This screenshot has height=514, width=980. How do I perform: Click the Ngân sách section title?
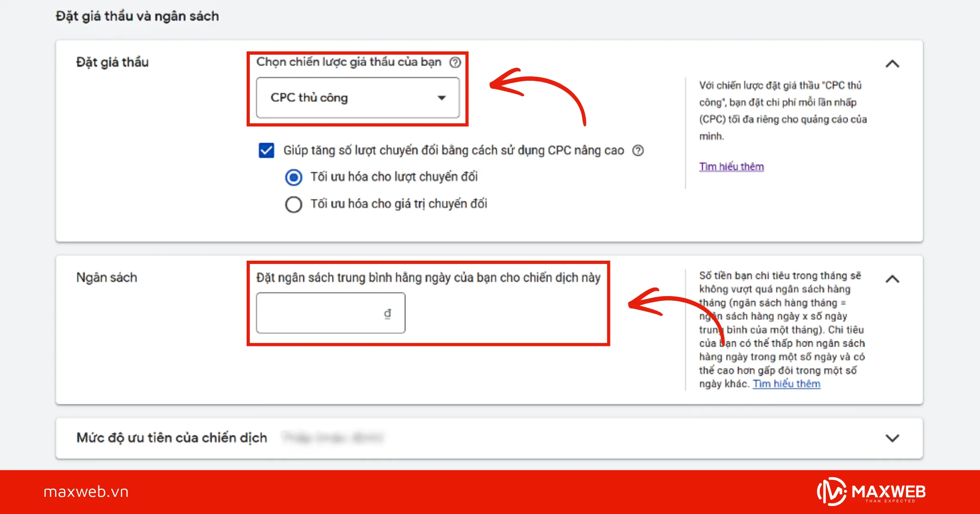pyautogui.click(x=107, y=277)
